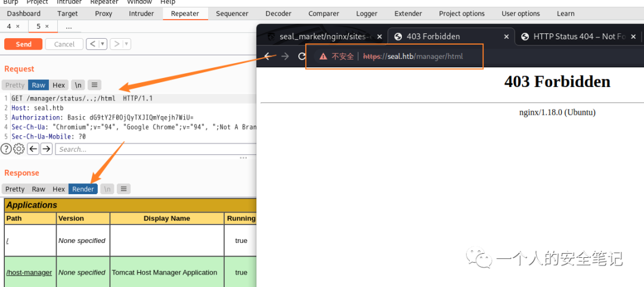The width and height of the screenshot is (644, 287).
Task: Open the Decoder tab
Action: pyautogui.click(x=278, y=14)
